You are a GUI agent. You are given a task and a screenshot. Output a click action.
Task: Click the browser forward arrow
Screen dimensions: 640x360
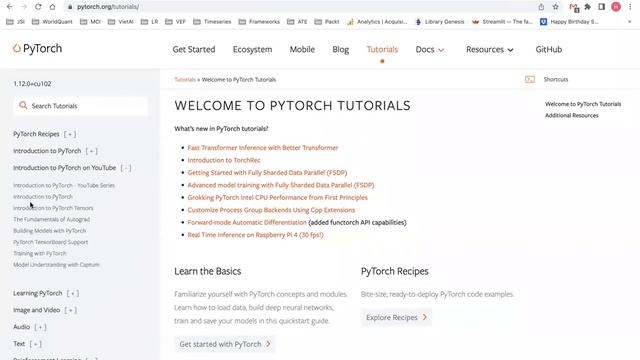point(24,7)
